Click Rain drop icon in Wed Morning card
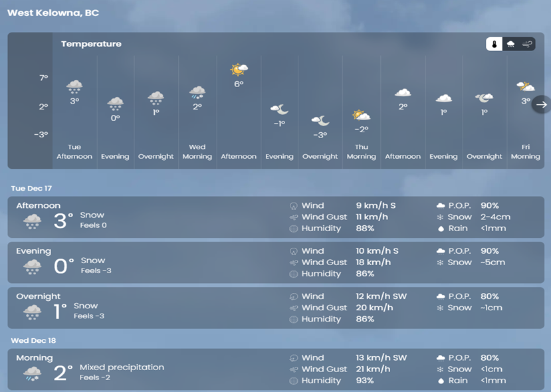The width and height of the screenshot is (551, 392). (441, 381)
